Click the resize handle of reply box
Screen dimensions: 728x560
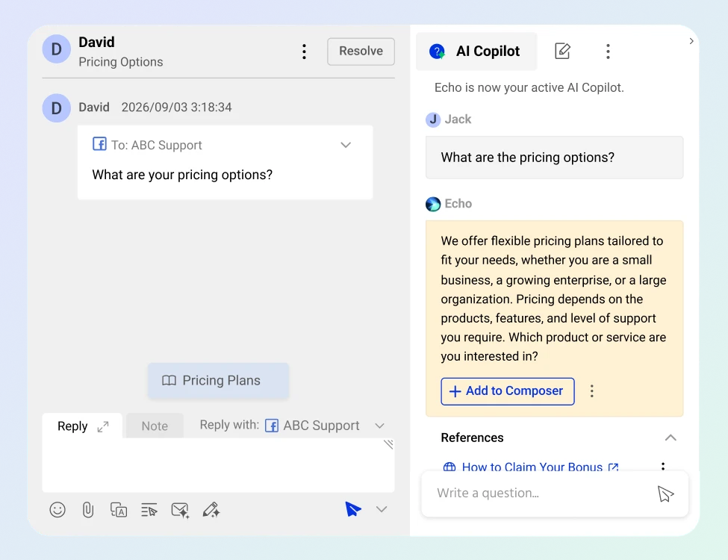[x=388, y=444]
